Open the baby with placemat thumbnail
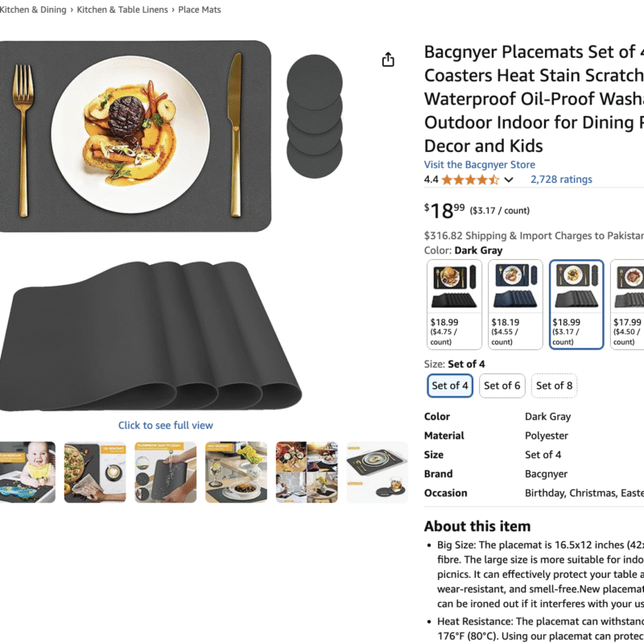This screenshot has height=644, width=644. (x=27, y=473)
